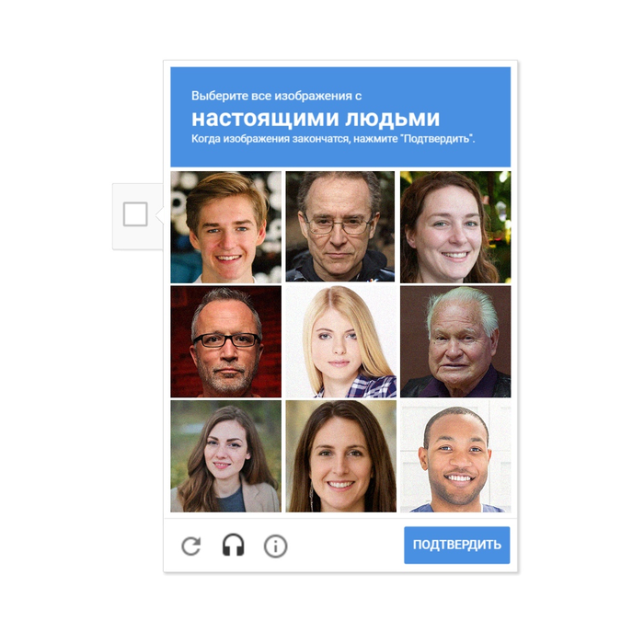644x644 pixels.
Task: Click the instruction line mentioning Подтвердить
Action: (x=333, y=139)
